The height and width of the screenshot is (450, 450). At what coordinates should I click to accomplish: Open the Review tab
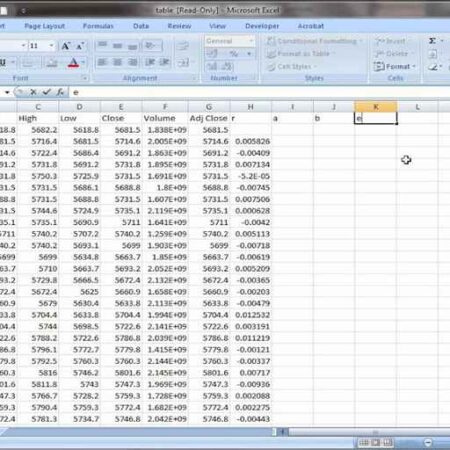179,26
